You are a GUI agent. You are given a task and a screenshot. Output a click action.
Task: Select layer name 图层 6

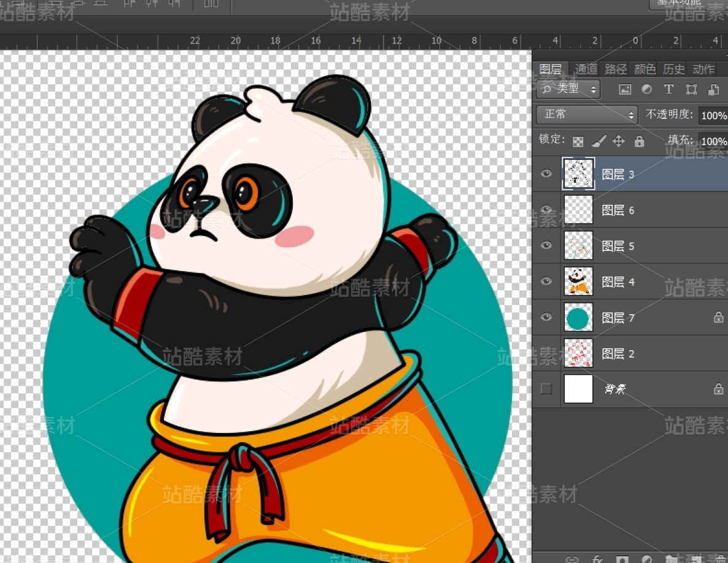(618, 210)
